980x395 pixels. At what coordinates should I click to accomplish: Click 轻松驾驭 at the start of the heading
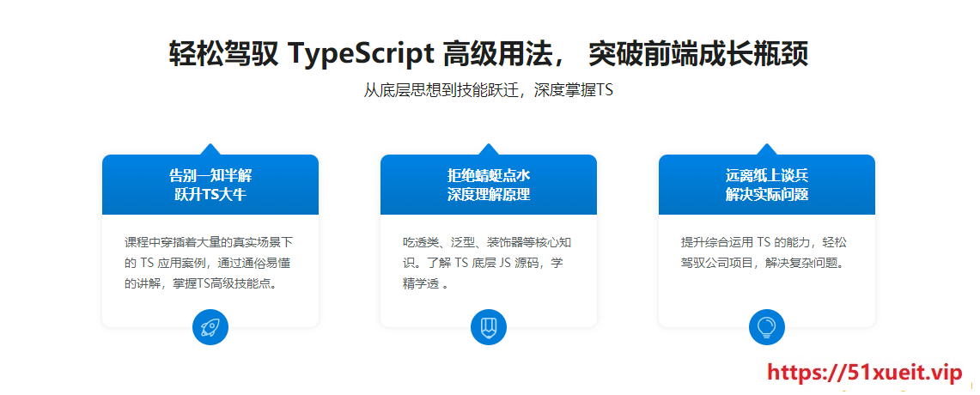pyautogui.click(x=223, y=54)
